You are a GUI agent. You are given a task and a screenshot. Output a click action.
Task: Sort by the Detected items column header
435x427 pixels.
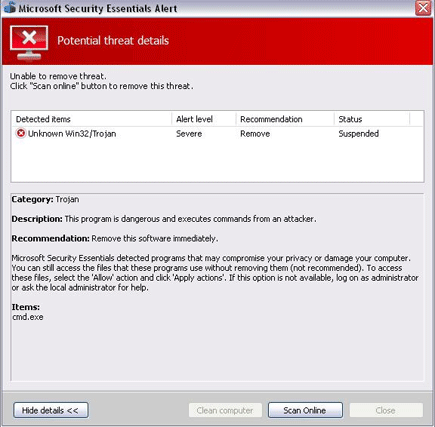point(92,119)
